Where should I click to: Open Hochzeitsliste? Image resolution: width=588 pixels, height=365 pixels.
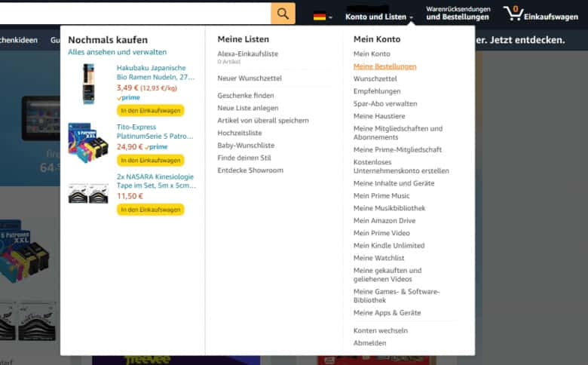coord(240,133)
